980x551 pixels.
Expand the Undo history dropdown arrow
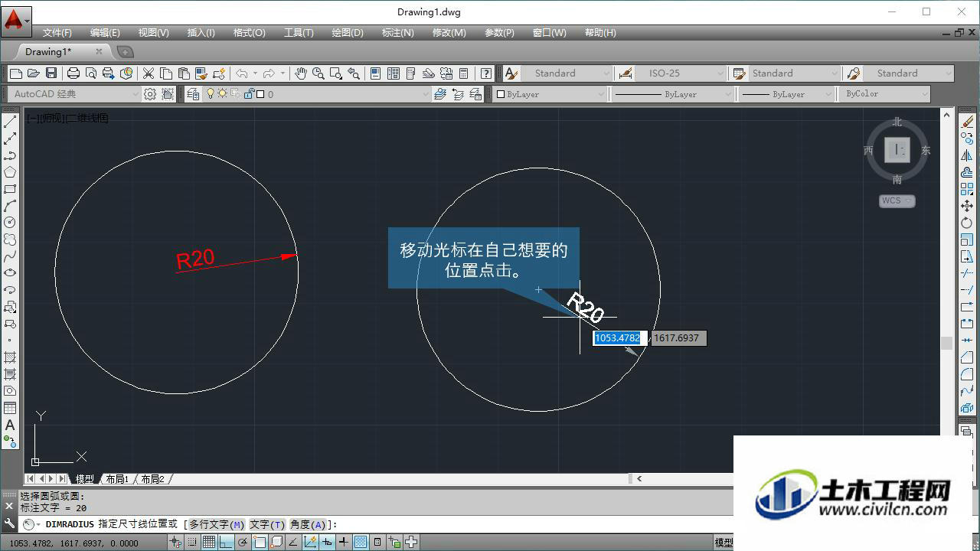coord(255,73)
